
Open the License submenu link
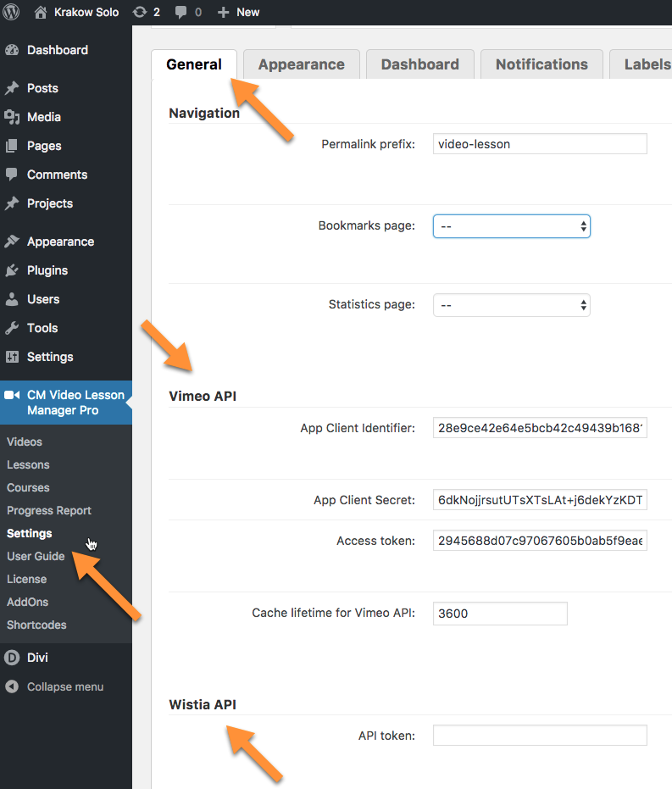click(27, 579)
